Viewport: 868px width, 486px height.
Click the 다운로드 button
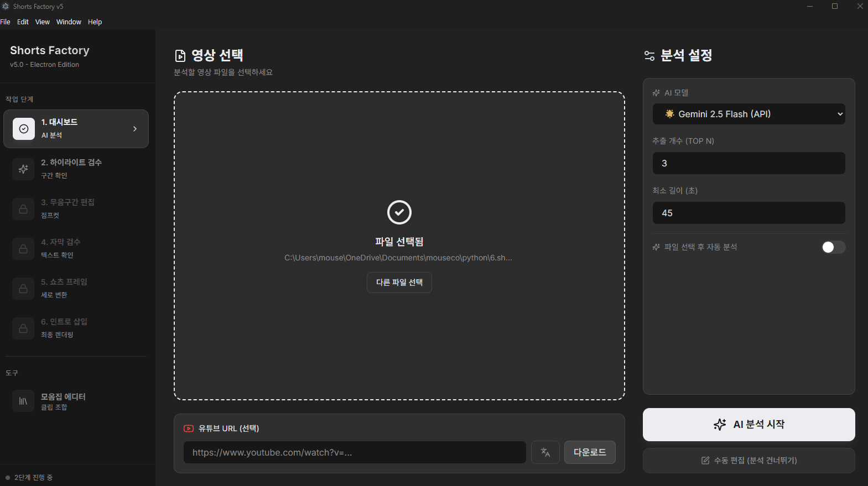pos(590,452)
